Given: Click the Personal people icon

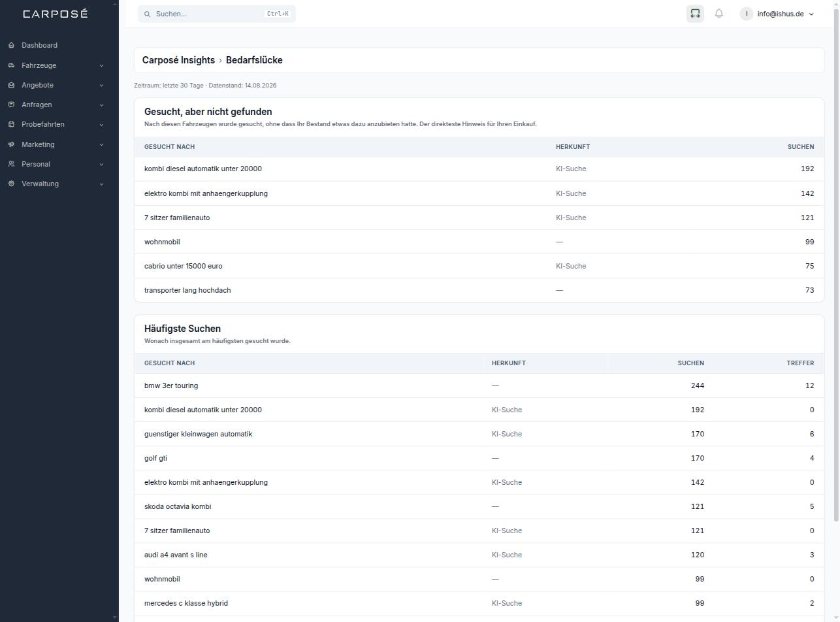Looking at the screenshot, I should click(11, 164).
